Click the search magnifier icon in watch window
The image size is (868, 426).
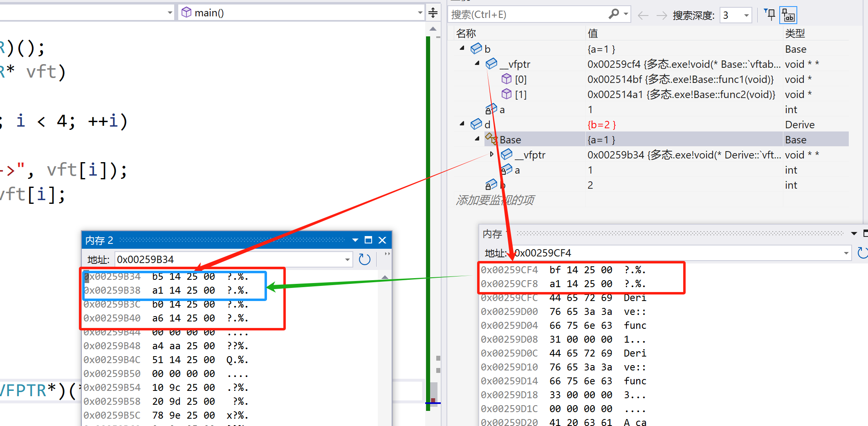tap(614, 14)
